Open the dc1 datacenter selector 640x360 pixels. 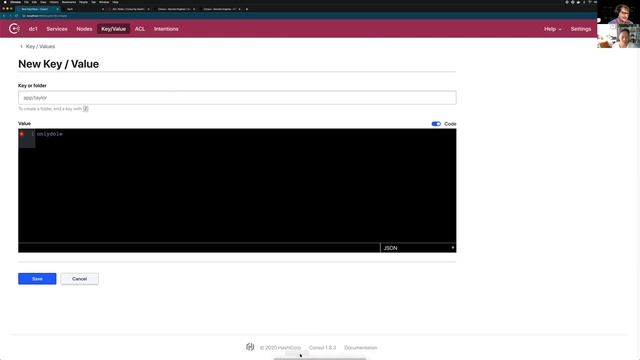click(33, 29)
